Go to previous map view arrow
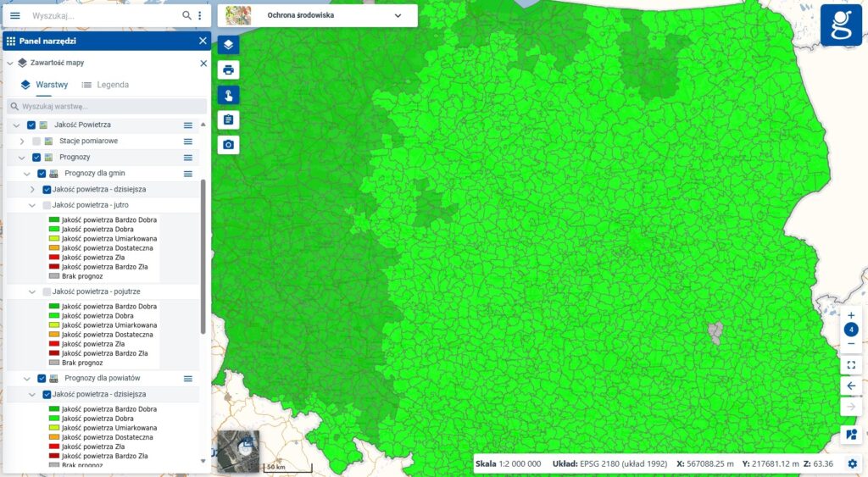This screenshot has width=868, height=477. [x=851, y=385]
